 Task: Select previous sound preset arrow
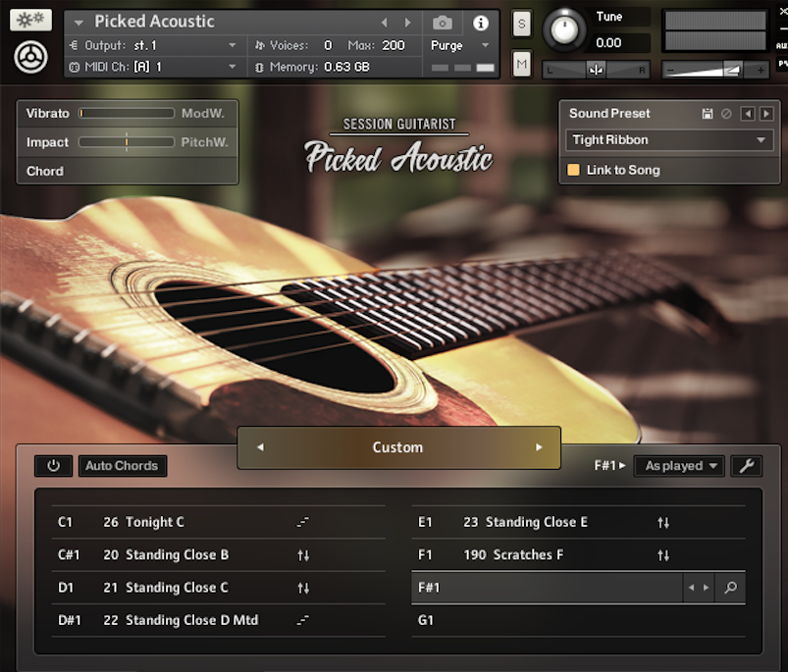click(x=748, y=114)
